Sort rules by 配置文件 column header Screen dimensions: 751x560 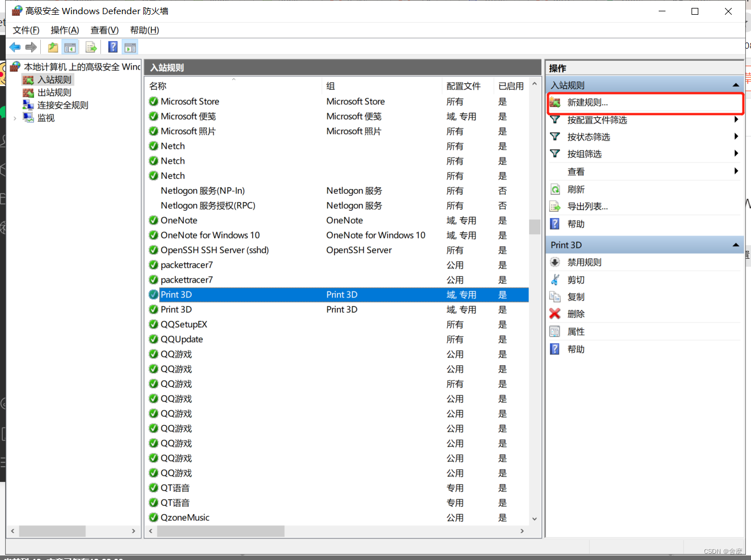(468, 86)
